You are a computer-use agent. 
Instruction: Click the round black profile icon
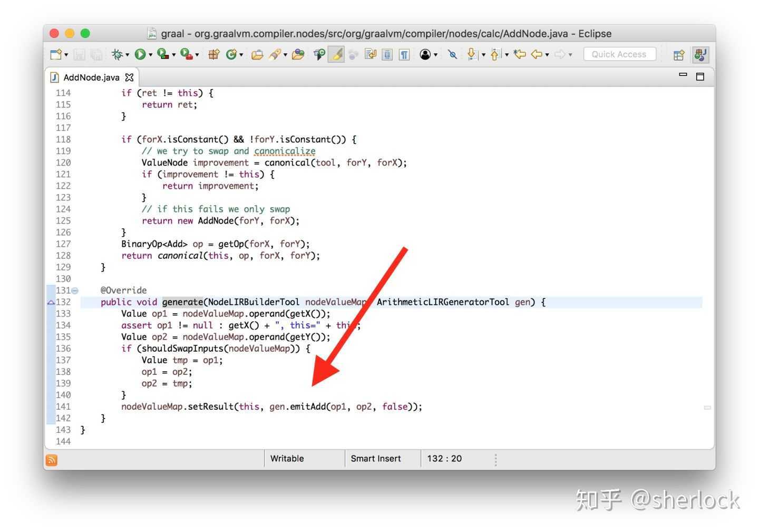pos(425,54)
